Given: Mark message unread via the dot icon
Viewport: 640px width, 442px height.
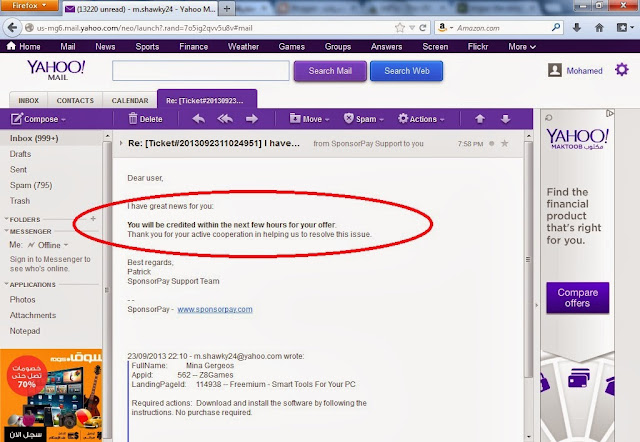Looking at the screenshot, I should 491,143.
